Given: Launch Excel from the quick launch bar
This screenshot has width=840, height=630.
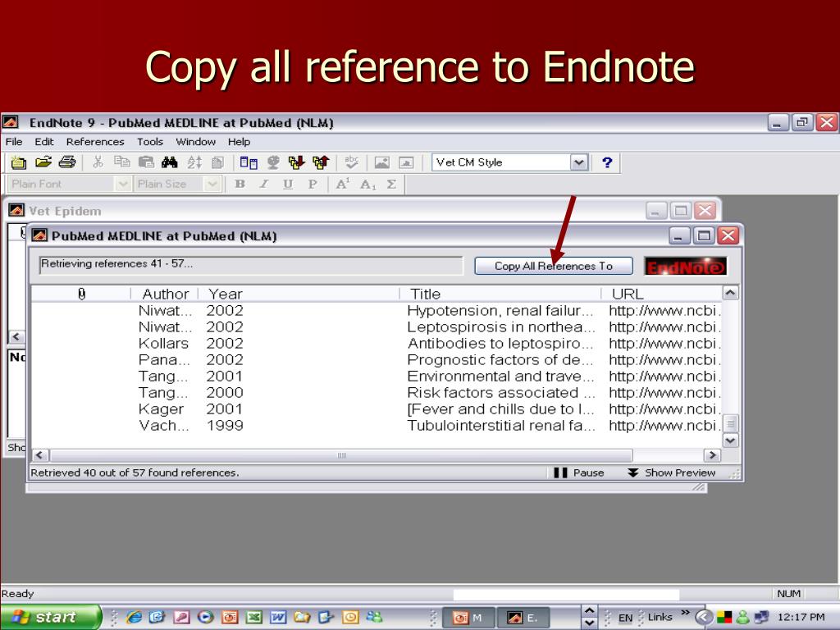Looking at the screenshot, I should pos(254,617).
